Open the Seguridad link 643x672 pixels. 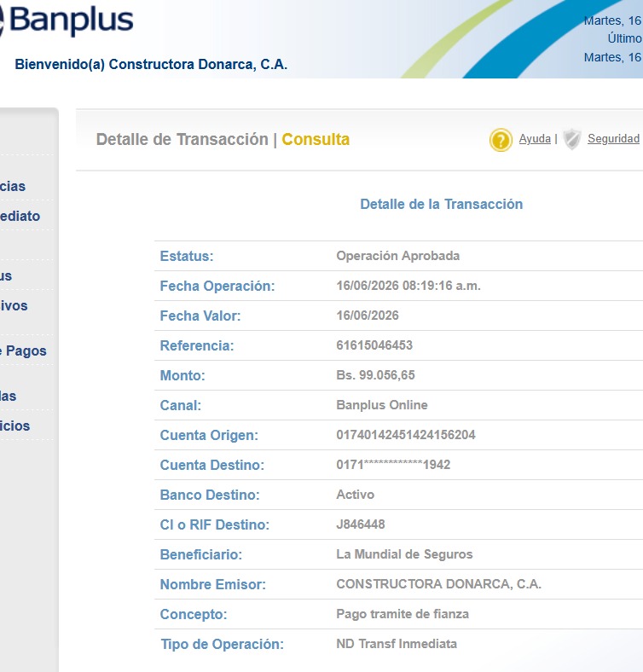pos(613,138)
